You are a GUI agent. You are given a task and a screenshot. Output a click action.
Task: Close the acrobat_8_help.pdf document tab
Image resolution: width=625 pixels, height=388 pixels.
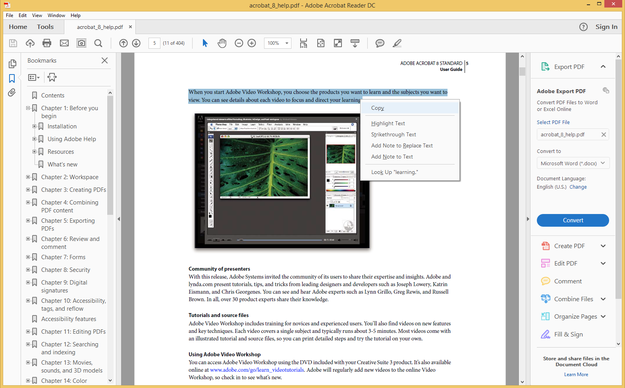pos(130,27)
